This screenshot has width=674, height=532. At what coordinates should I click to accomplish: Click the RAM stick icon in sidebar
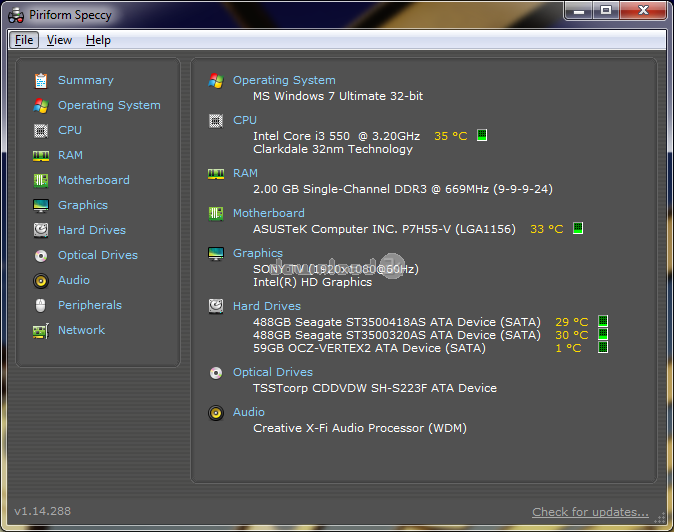[41, 156]
